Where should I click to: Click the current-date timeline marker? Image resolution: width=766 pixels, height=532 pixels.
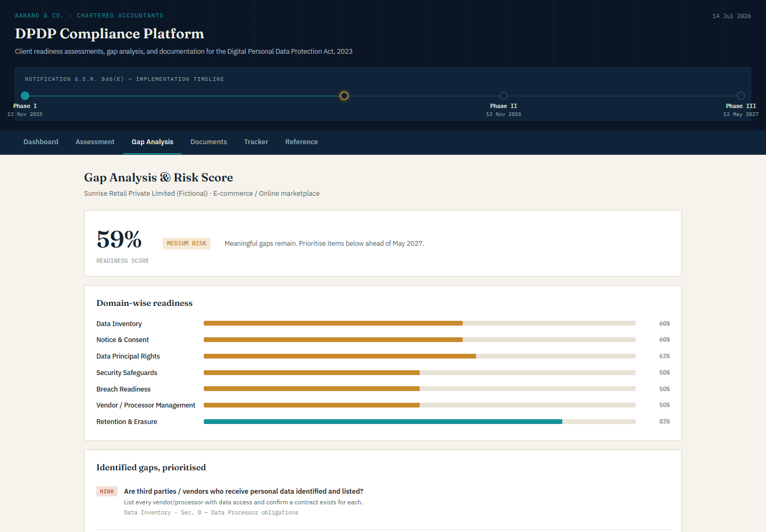coord(344,96)
